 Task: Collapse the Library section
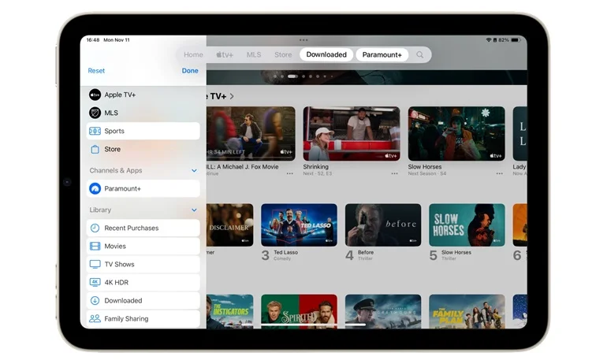pyautogui.click(x=194, y=210)
